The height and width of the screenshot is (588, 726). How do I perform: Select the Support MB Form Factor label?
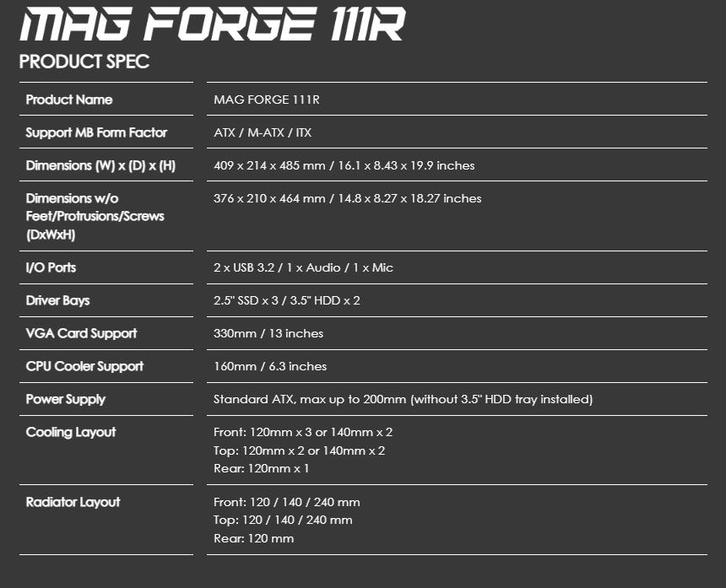96,132
